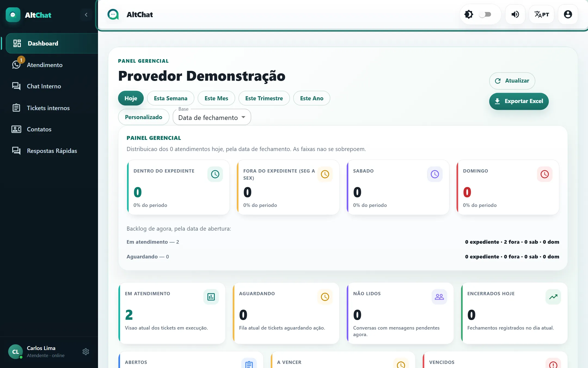Viewport: 588px width, 368px height.
Task: Click the brightness theme icon
Action: click(468, 14)
